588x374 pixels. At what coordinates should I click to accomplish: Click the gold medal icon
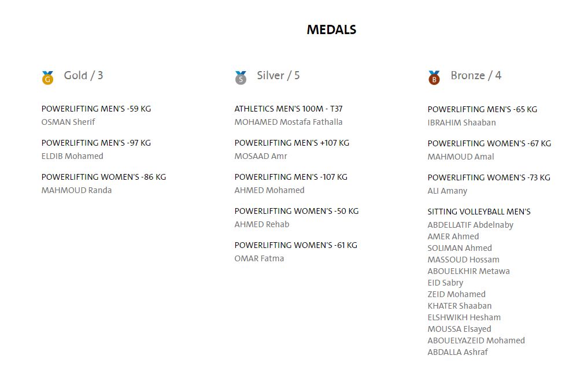pyautogui.click(x=47, y=77)
